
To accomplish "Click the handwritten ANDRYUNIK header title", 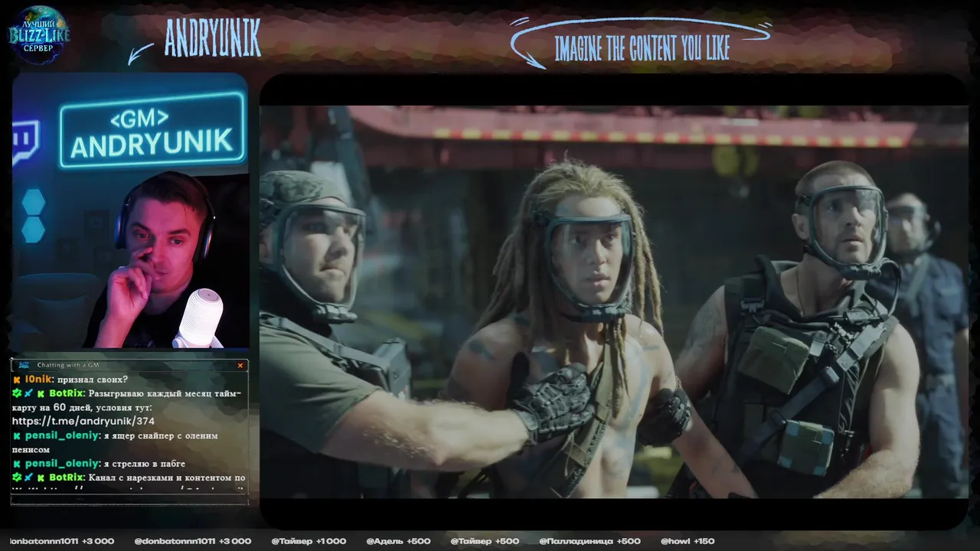I will point(212,37).
